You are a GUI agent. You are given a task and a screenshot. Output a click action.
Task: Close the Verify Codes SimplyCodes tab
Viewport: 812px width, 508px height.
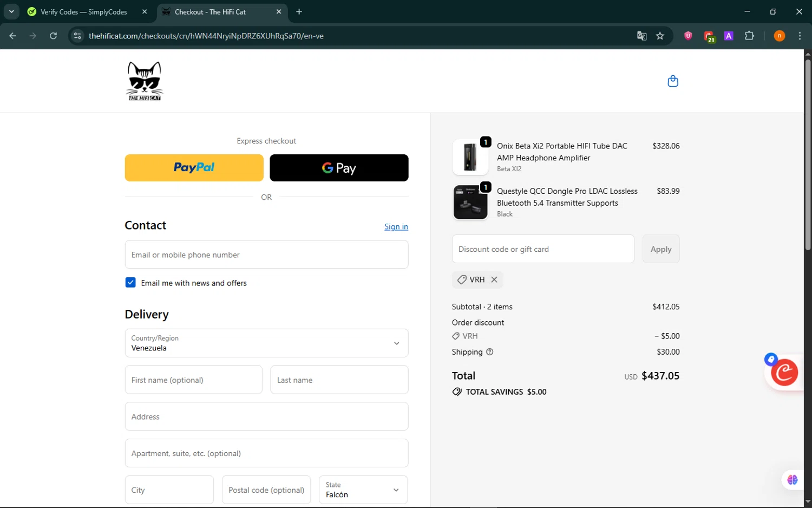(145, 11)
